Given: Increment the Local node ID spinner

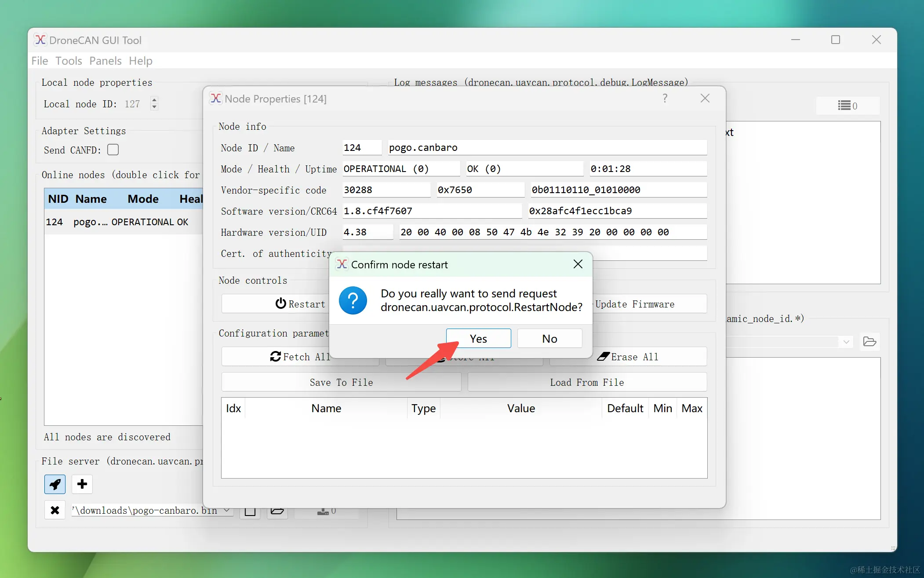Looking at the screenshot, I should [x=154, y=100].
